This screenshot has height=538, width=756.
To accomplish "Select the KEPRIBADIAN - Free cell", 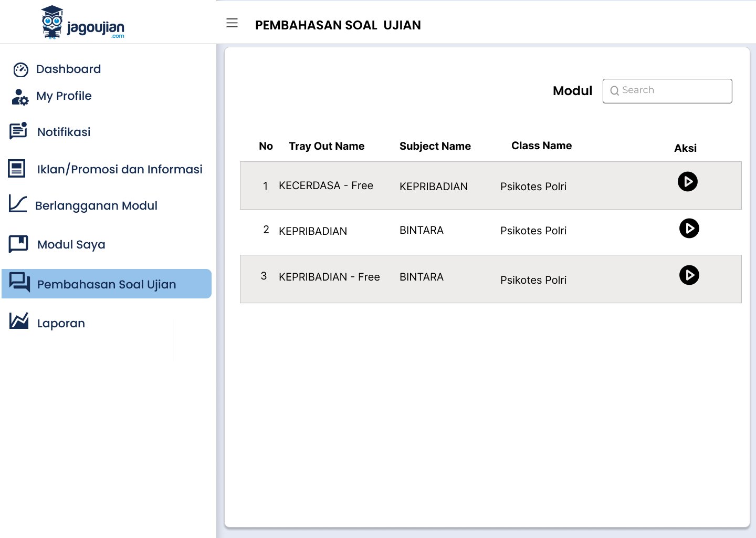I will (329, 277).
